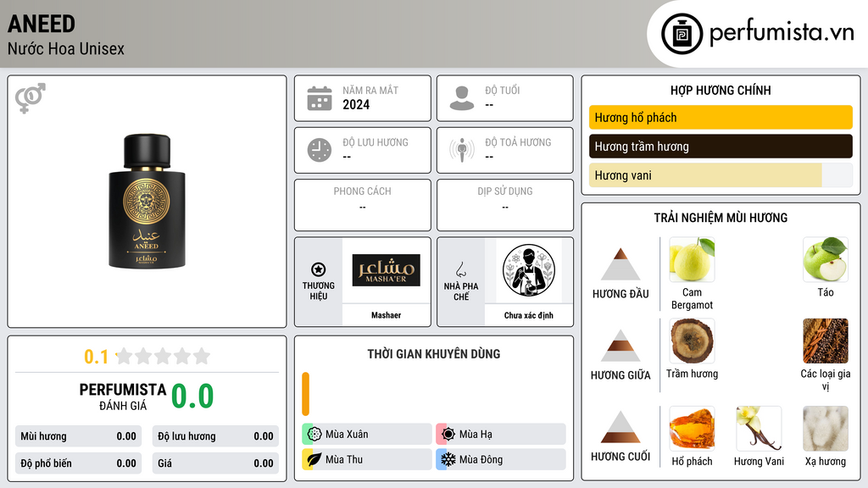
Task: Click the Hương đầu pyramid icon
Action: pyautogui.click(x=620, y=264)
